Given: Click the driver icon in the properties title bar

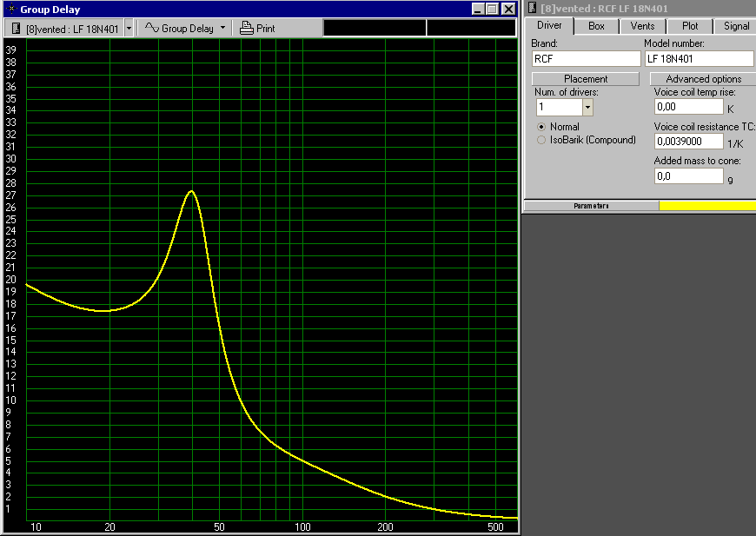Looking at the screenshot, I should 531,8.
